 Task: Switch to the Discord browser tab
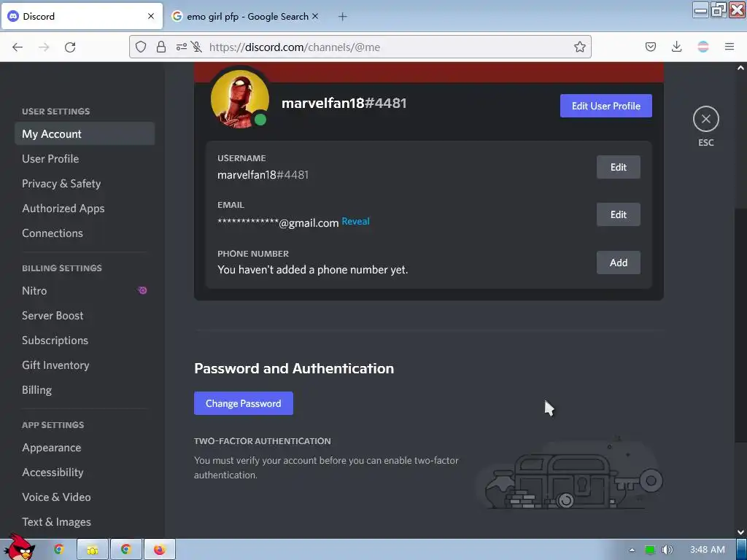[x=82, y=16]
